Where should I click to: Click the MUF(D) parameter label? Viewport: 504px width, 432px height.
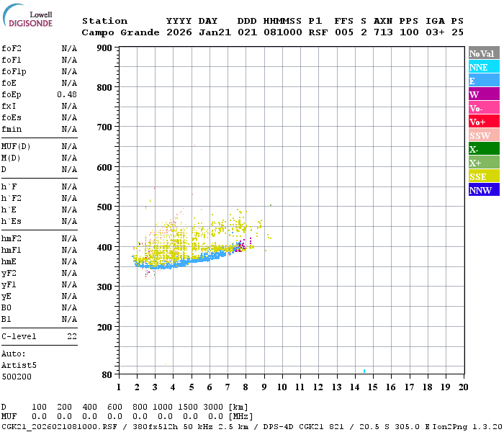[14, 146]
